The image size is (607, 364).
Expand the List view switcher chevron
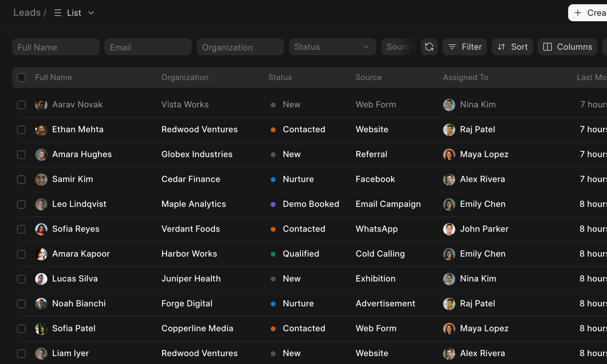click(x=91, y=13)
